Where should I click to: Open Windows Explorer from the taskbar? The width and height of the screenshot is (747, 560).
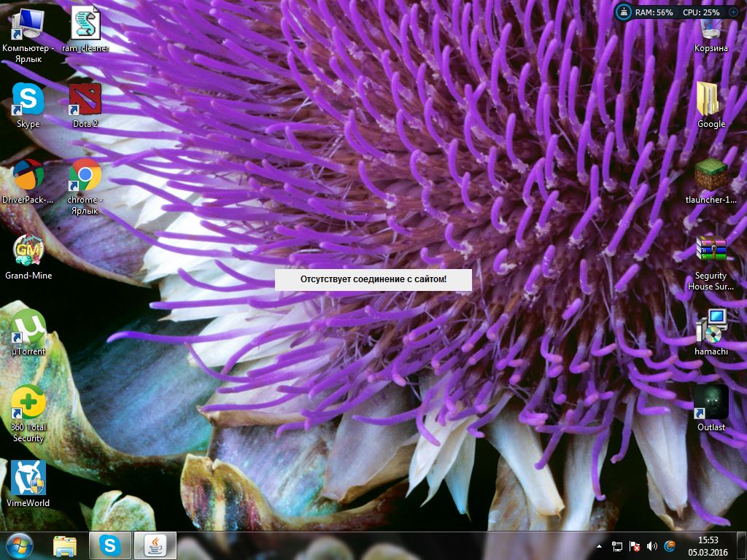pyautogui.click(x=65, y=545)
